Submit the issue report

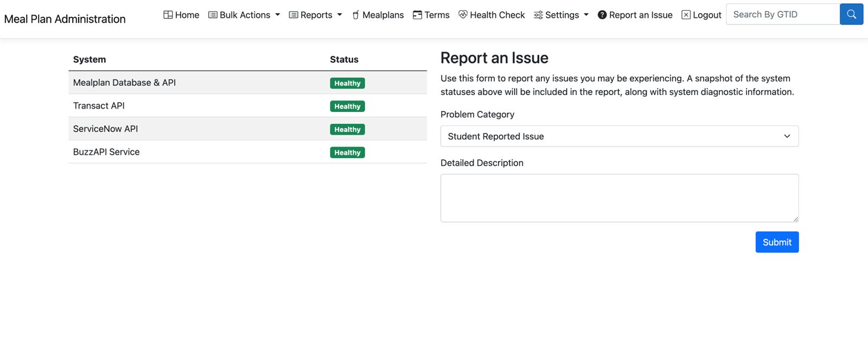pyautogui.click(x=777, y=242)
